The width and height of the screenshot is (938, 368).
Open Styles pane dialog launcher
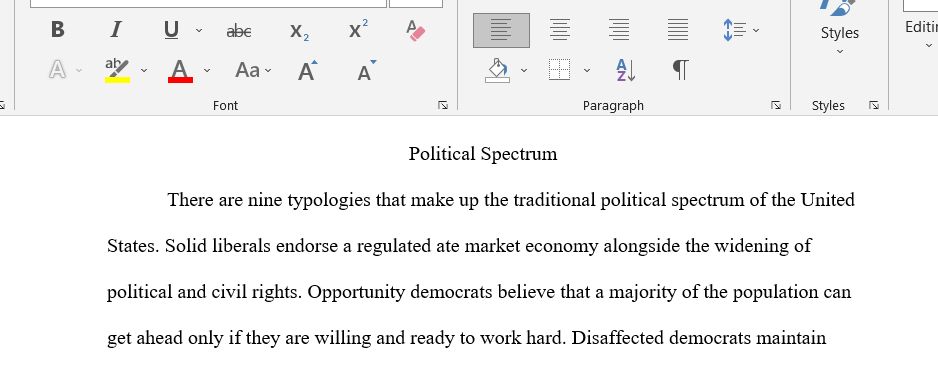pos(874,105)
